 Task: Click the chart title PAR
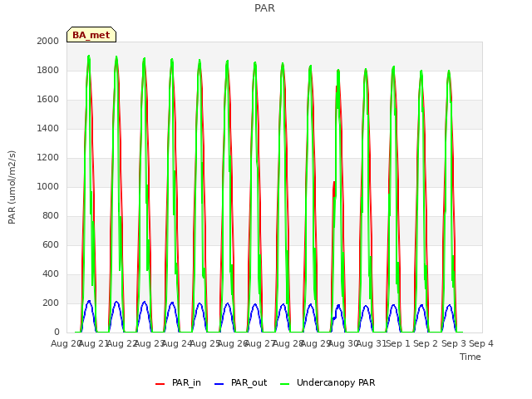click(264, 7)
